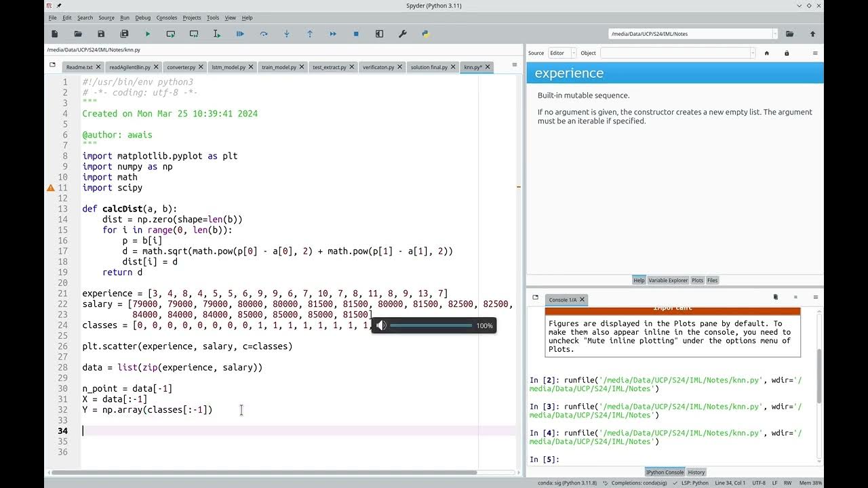
Task: Open the File menu
Action: pyautogui.click(x=52, y=18)
